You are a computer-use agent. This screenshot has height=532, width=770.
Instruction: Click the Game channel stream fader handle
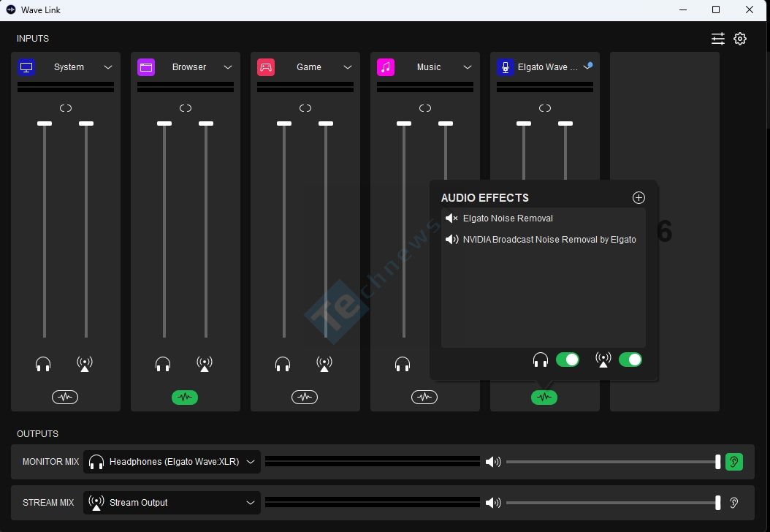pos(326,123)
